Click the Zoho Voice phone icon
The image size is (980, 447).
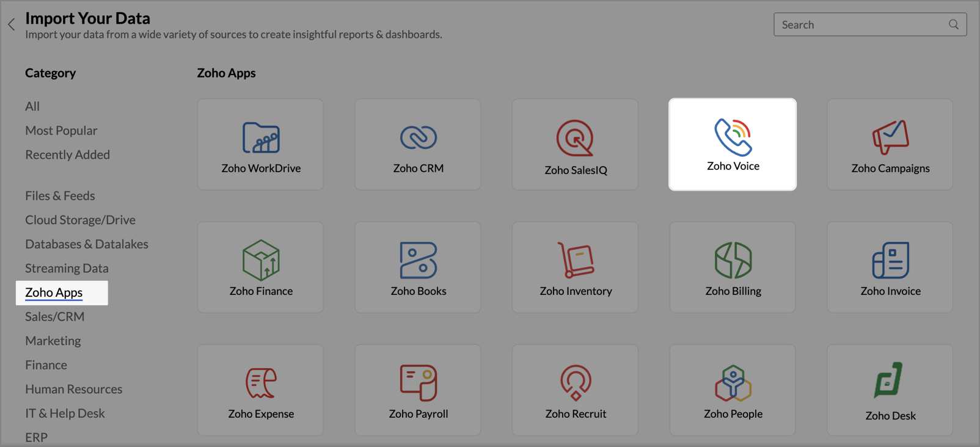[x=733, y=137]
